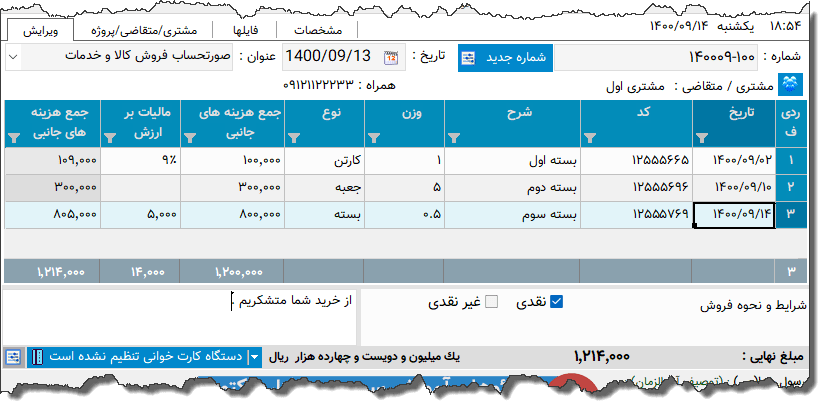Click the customer group icon beside مشتری / متقاضی
818x401 pixels.
(x=791, y=84)
